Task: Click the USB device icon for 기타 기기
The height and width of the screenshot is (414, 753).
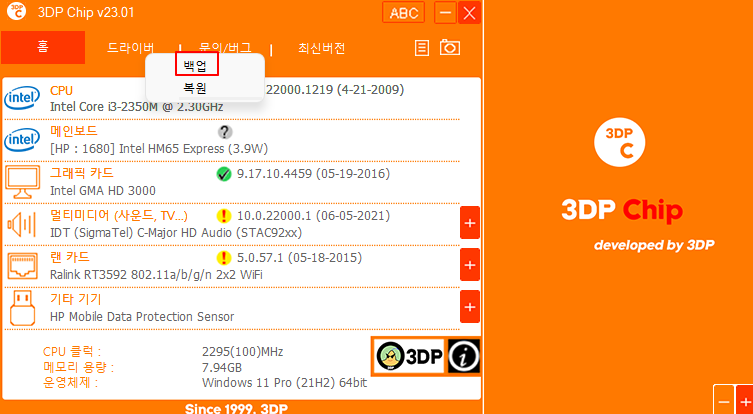Action: point(22,308)
